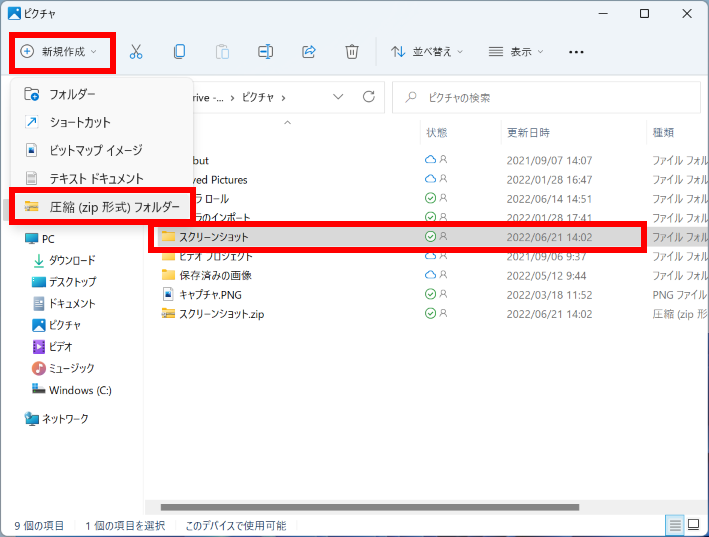Click the refresh icon beside address bar

coord(369,97)
